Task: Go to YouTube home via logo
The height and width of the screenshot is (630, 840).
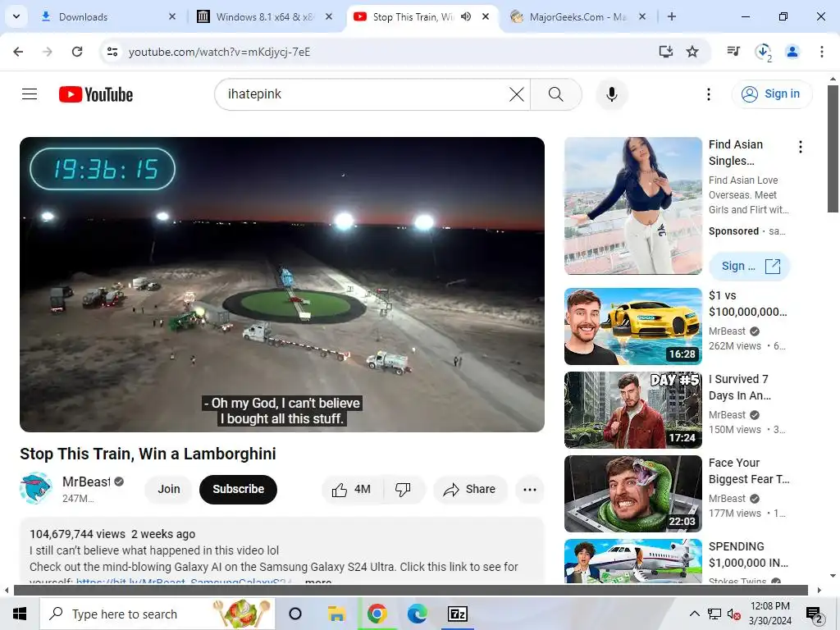Action: 96,94
